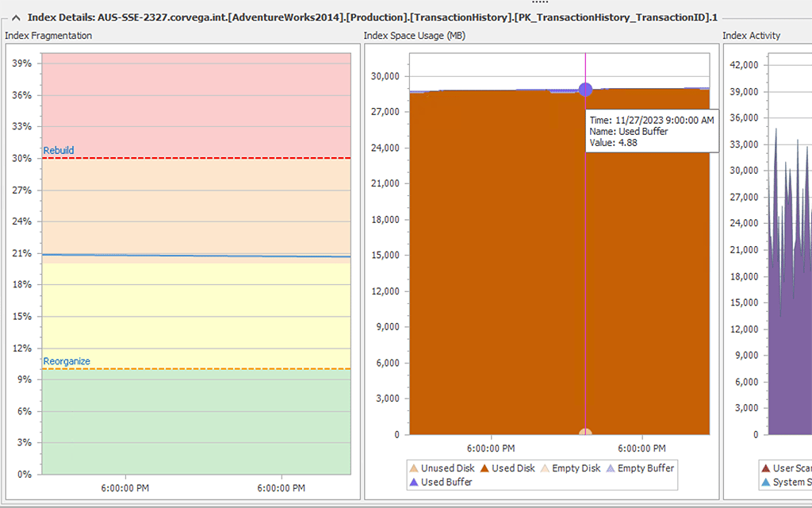Click the tooltip showing Used Buffer value 4.88
Screen dimensions: 812x508
[652, 132]
